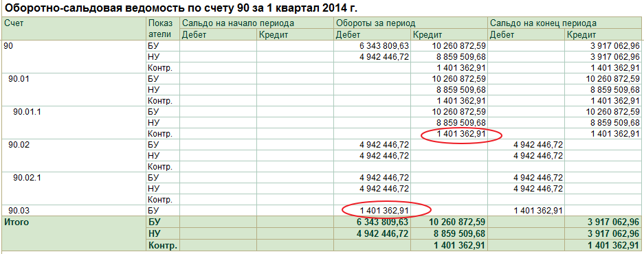The width and height of the screenshot is (644, 254).
Task: Click credit turnover 1 401 362,91 in row 90.01 Контр.
Action: (x=460, y=100)
